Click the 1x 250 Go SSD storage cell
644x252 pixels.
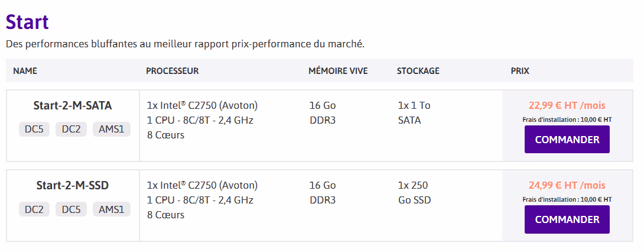[414, 192]
